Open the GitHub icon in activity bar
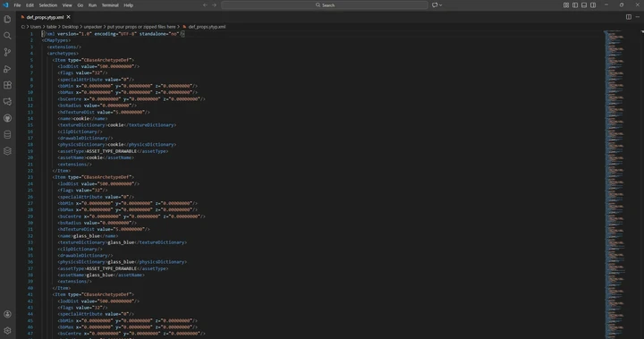Viewport: 644px width, 339px height. coord(7,118)
